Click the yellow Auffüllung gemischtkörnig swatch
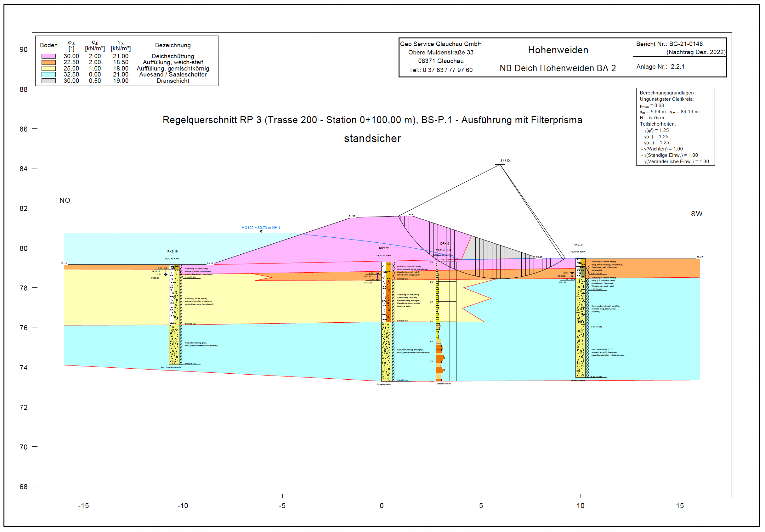This screenshot has height=532, width=765. [48, 69]
